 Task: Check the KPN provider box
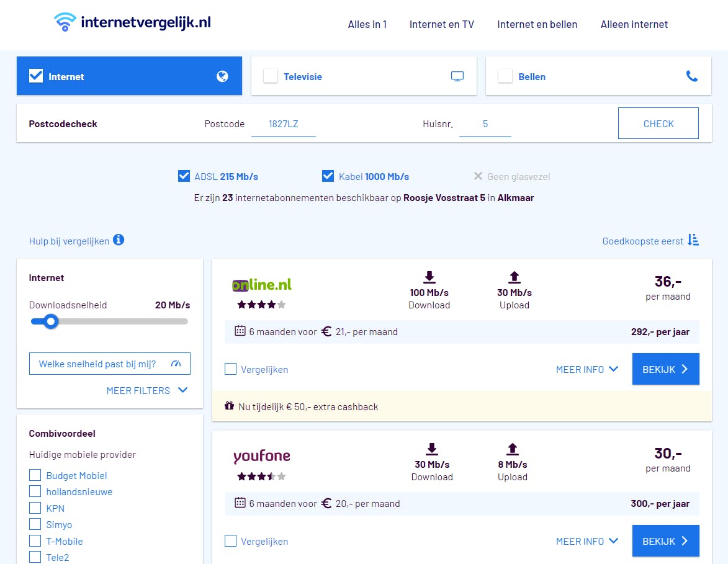point(35,508)
